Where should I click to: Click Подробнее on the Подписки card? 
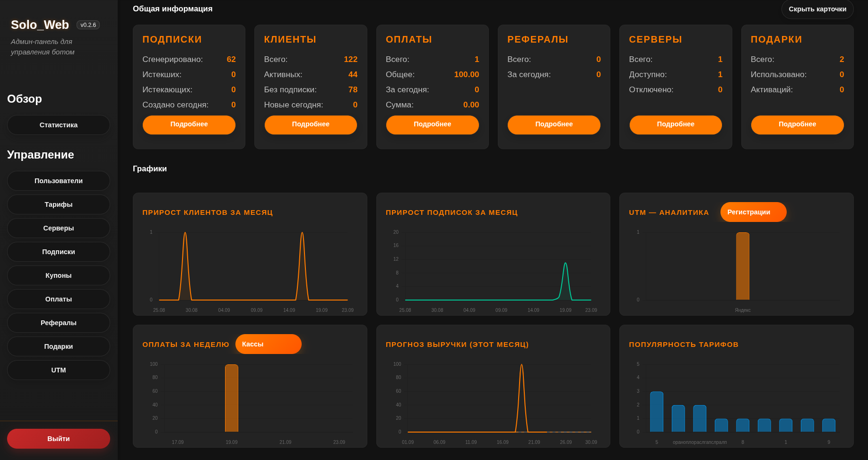(x=189, y=124)
